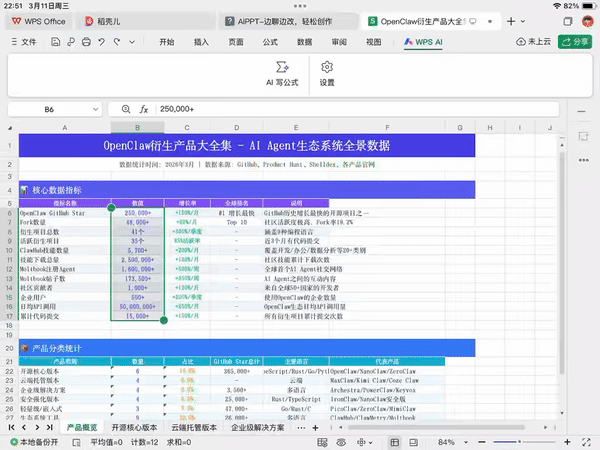Click the 未上云 cloud status button
Viewport: 600px width, 450px height.
coord(533,42)
